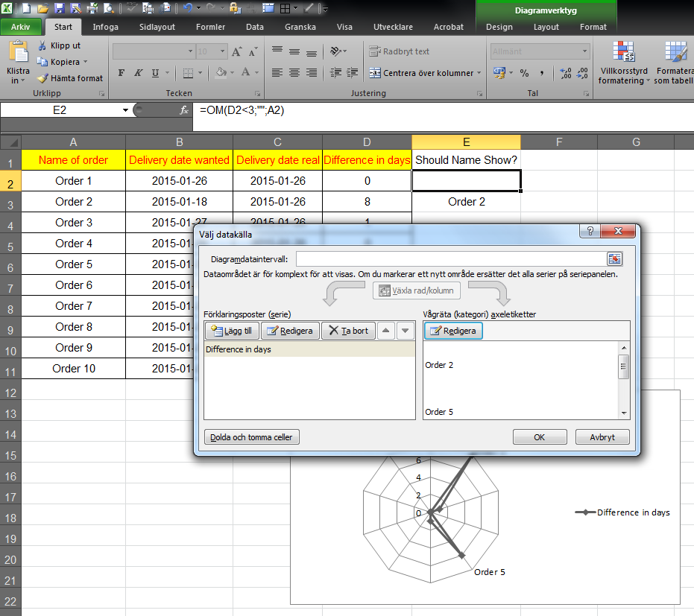694x616 pixels.
Task: Confirm dialog with OK button
Action: coord(540,437)
